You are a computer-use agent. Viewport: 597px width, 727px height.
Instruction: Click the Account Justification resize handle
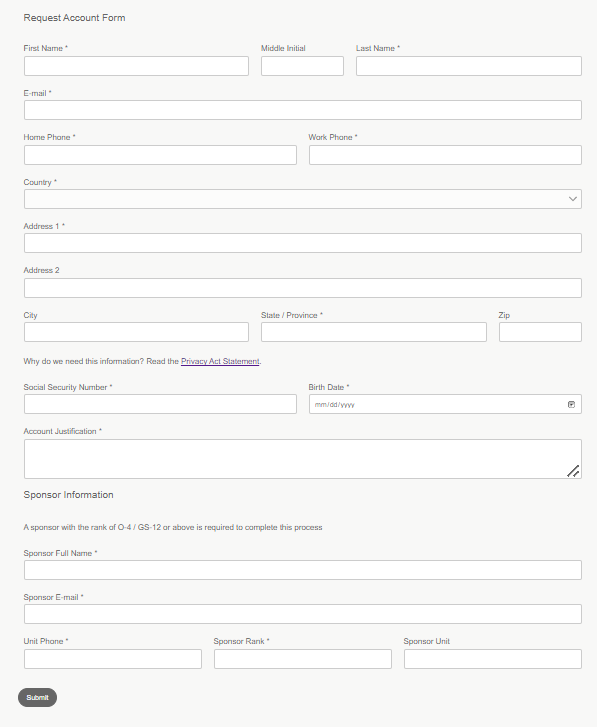coord(573,471)
